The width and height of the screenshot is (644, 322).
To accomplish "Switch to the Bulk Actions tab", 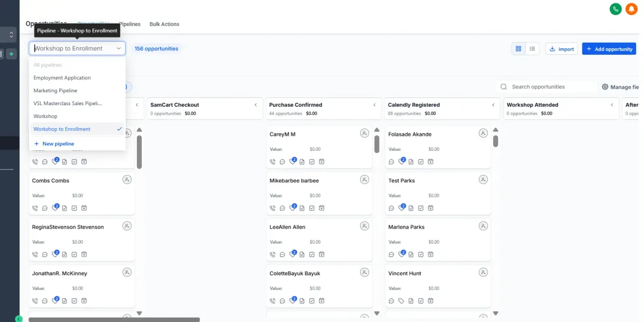I will point(164,24).
